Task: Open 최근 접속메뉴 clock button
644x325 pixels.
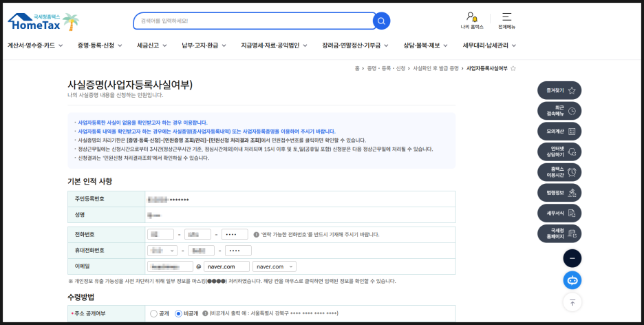Action: coord(559,111)
